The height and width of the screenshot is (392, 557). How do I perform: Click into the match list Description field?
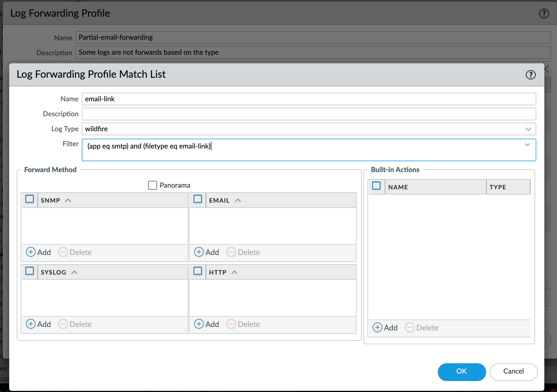click(x=308, y=114)
